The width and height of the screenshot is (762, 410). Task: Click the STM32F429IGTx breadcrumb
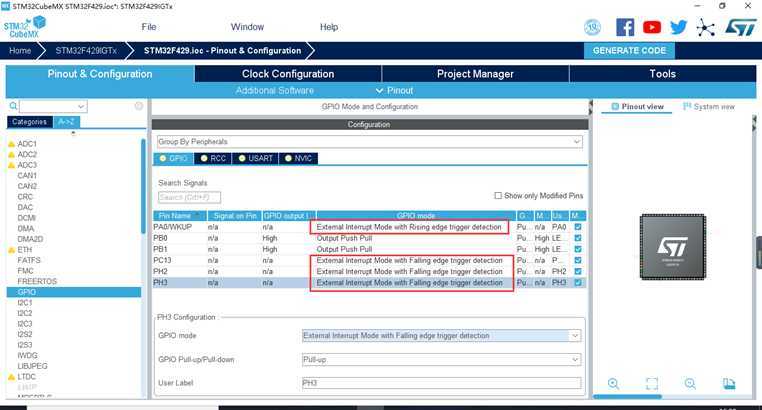tap(86, 51)
